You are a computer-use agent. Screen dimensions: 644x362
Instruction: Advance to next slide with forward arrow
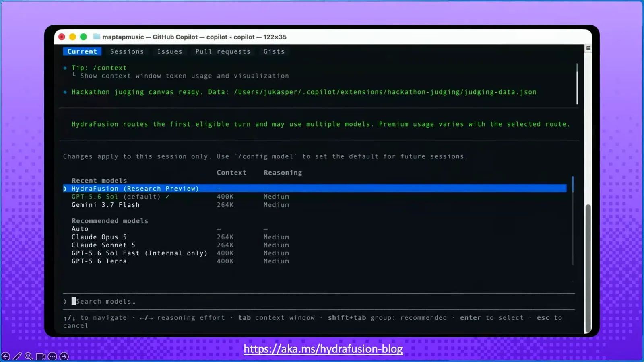click(x=64, y=356)
